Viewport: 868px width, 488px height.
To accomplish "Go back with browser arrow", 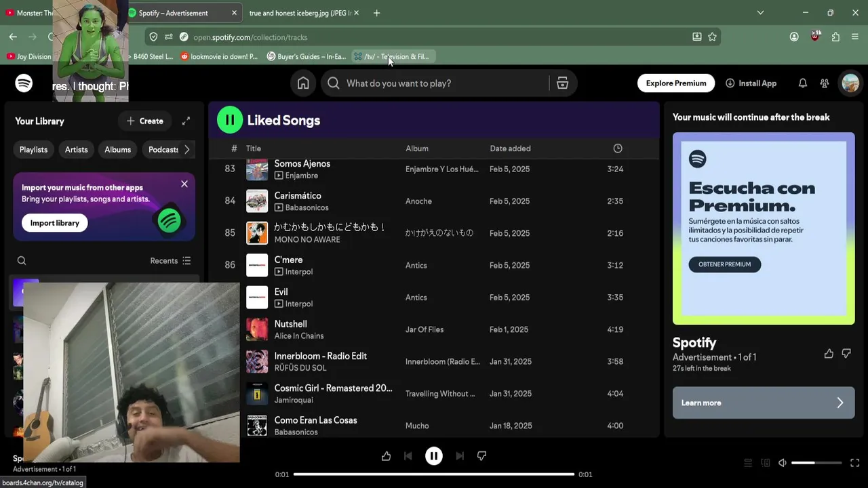I will tap(13, 37).
